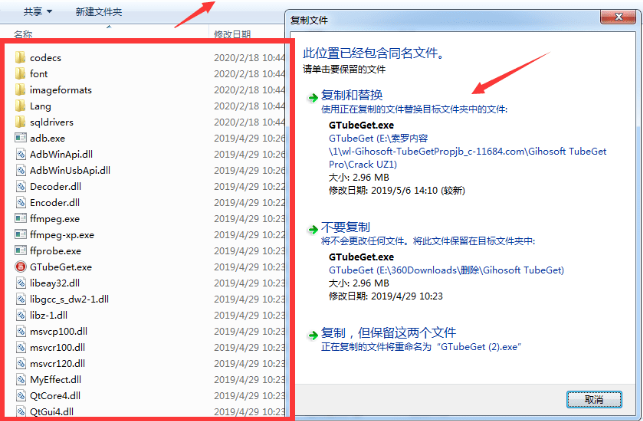Click the msvcr100.dll file icon
This screenshot has width=643, height=421.
pyautogui.click(x=21, y=347)
